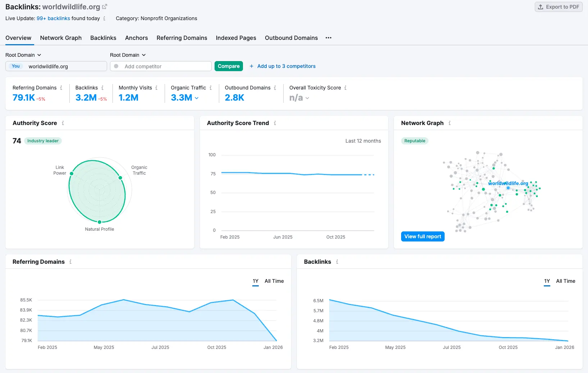588x373 pixels.
Task: Click the Link Power point on radar chart
Action: [72, 174]
